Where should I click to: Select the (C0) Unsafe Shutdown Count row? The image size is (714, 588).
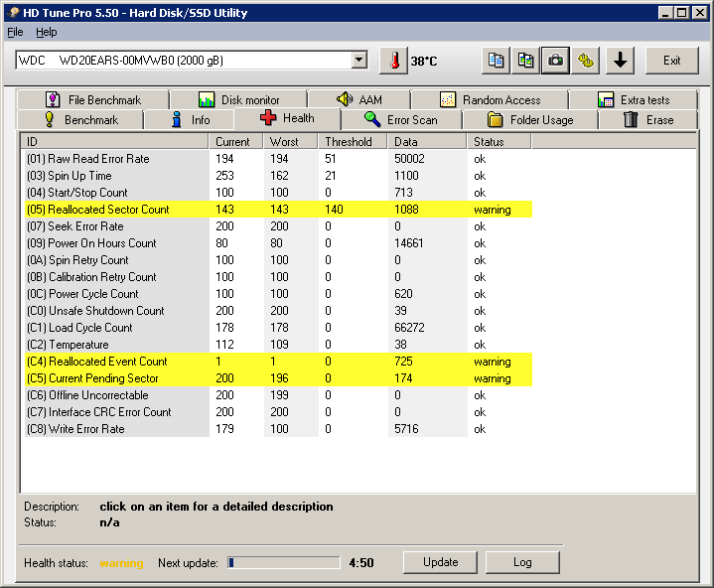[x=278, y=310]
